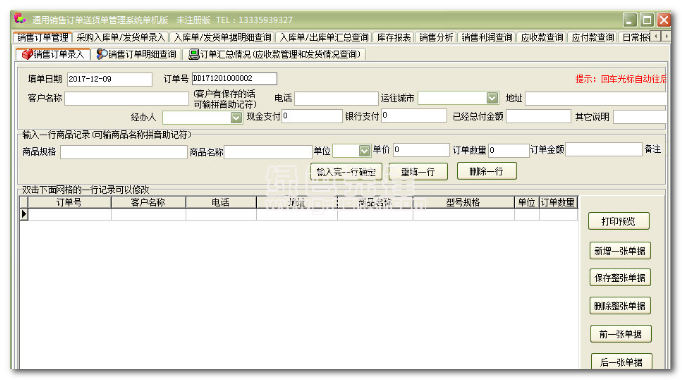Click the 电话 grid column header
This screenshot has width=682, height=380.
221,203
